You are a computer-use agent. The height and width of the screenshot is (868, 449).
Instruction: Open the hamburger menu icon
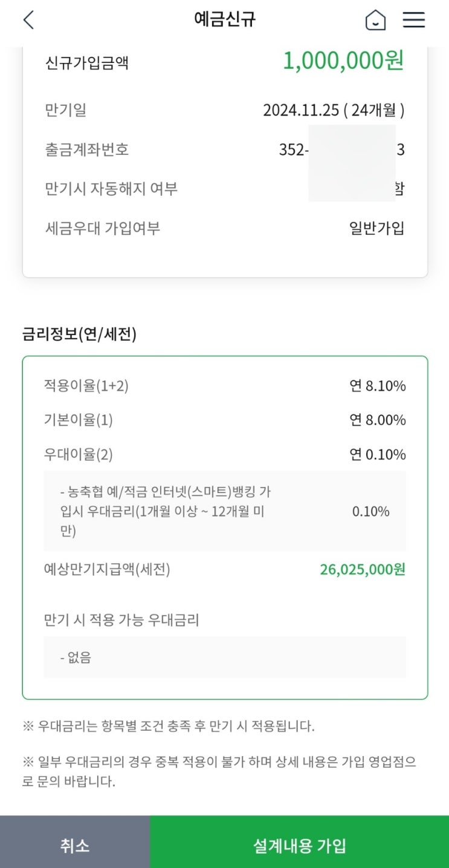[x=414, y=20]
